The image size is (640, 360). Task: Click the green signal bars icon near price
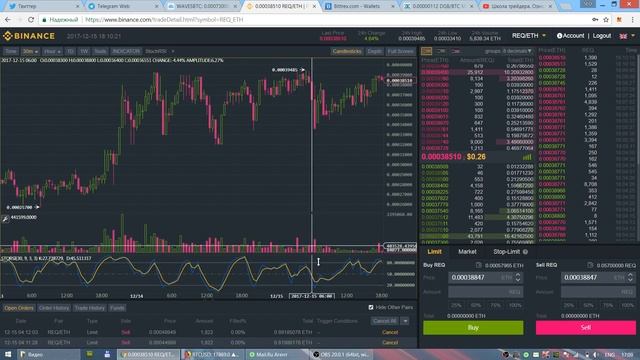(x=527, y=157)
